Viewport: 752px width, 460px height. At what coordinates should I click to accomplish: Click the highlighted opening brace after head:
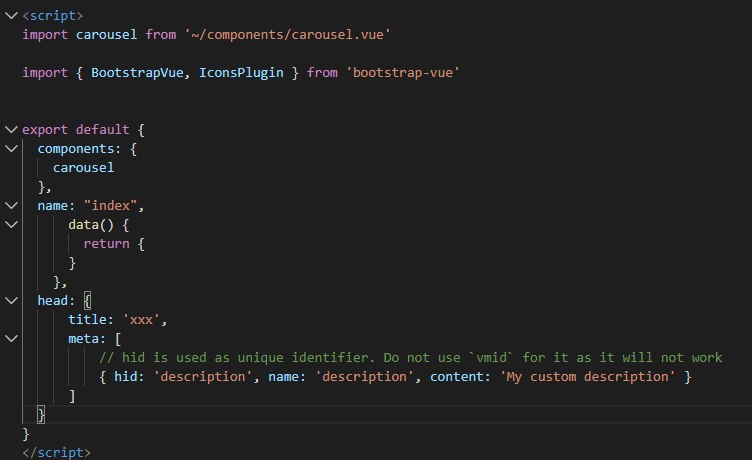(x=87, y=301)
